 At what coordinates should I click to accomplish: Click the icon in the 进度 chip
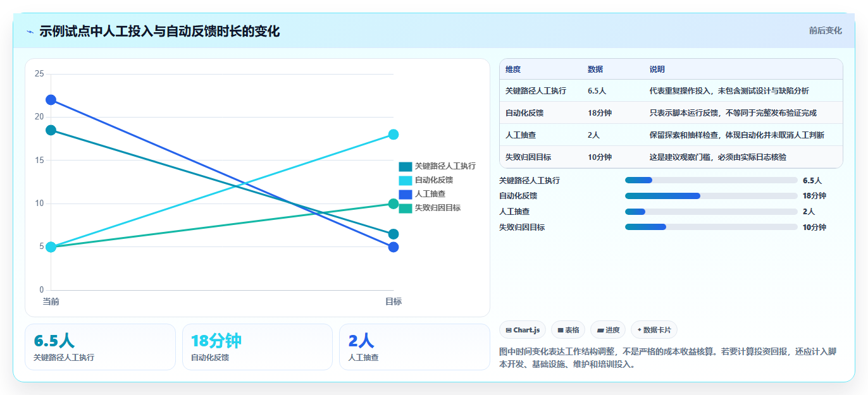pos(600,330)
